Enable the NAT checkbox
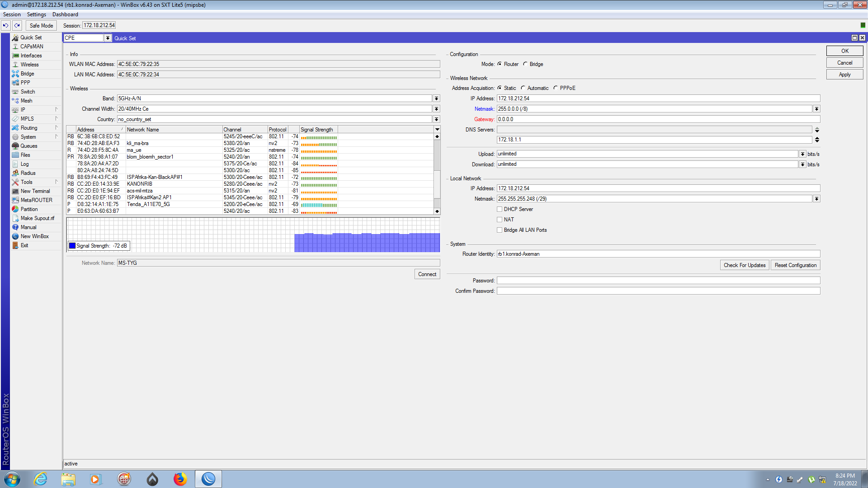Screen dimensions: 868x488 pos(500,220)
